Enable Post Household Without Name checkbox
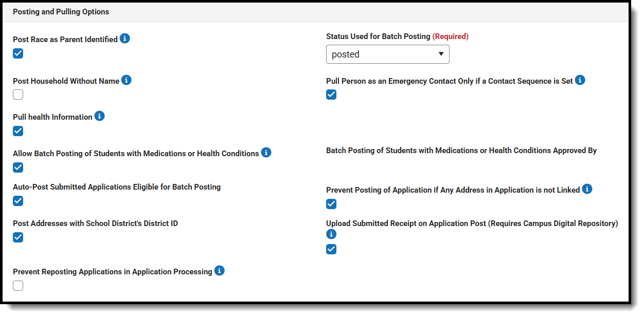The height and width of the screenshot is (317, 644). click(x=18, y=95)
